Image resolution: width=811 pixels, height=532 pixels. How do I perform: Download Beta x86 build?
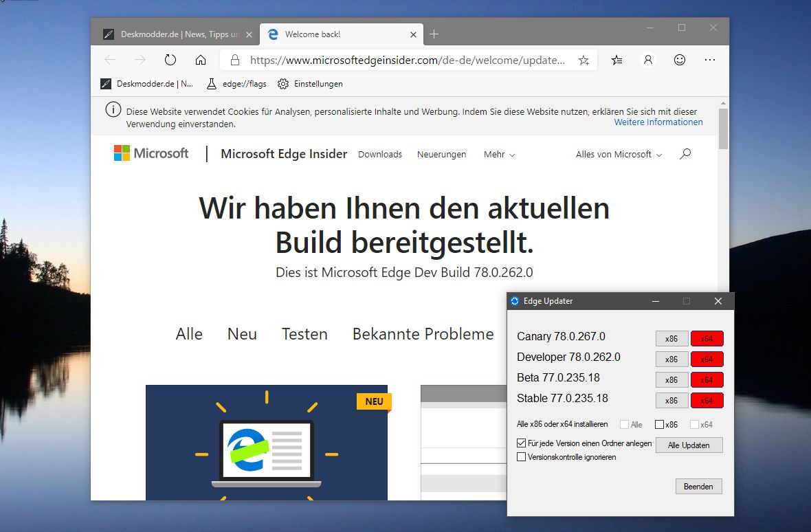point(671,380)
